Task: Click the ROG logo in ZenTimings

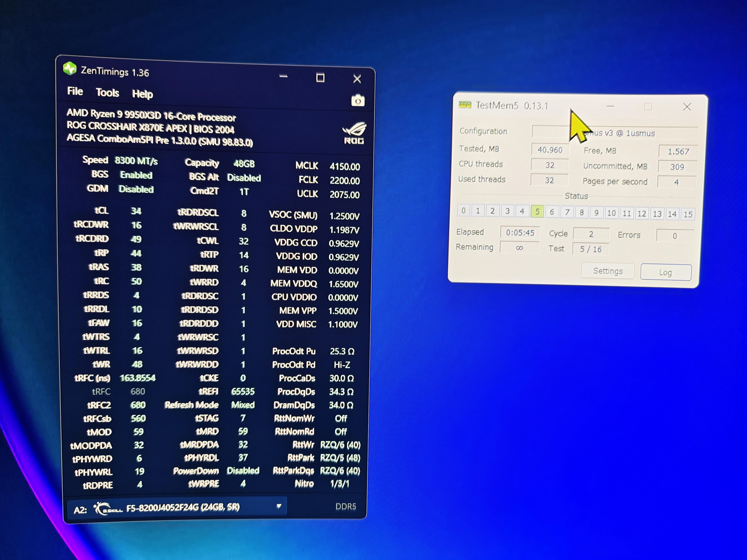Action: (x=354, y=133)
